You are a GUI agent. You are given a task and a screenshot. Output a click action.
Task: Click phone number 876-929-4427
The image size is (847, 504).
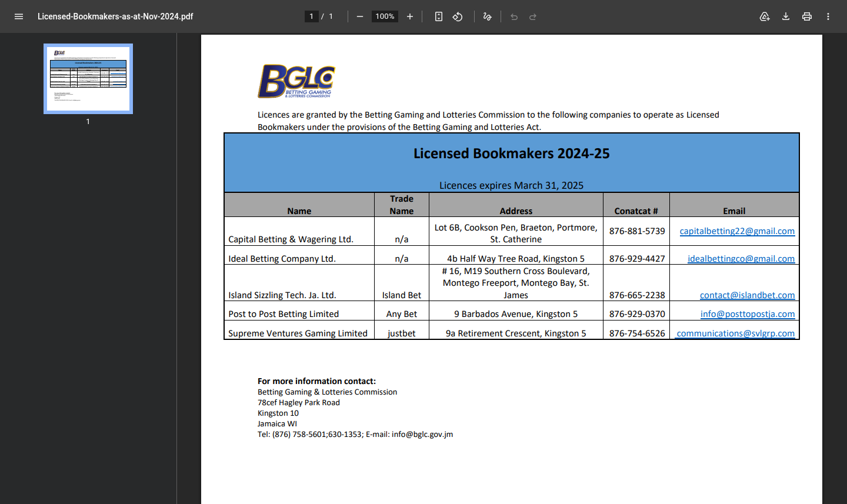(637, 259)
